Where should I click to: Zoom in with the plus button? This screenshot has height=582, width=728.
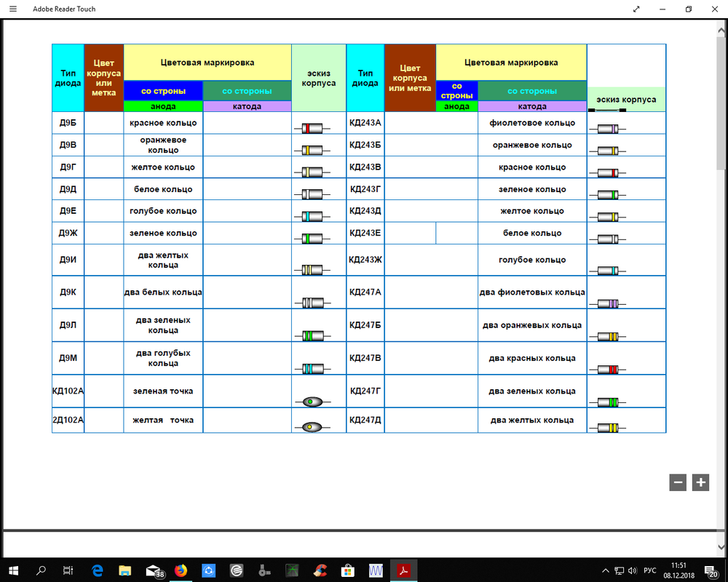(700, 482)
